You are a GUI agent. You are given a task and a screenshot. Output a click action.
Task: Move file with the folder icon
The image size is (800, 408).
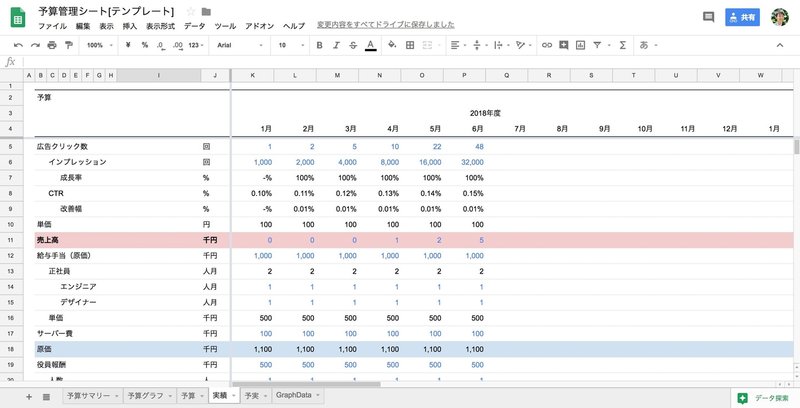206,11
